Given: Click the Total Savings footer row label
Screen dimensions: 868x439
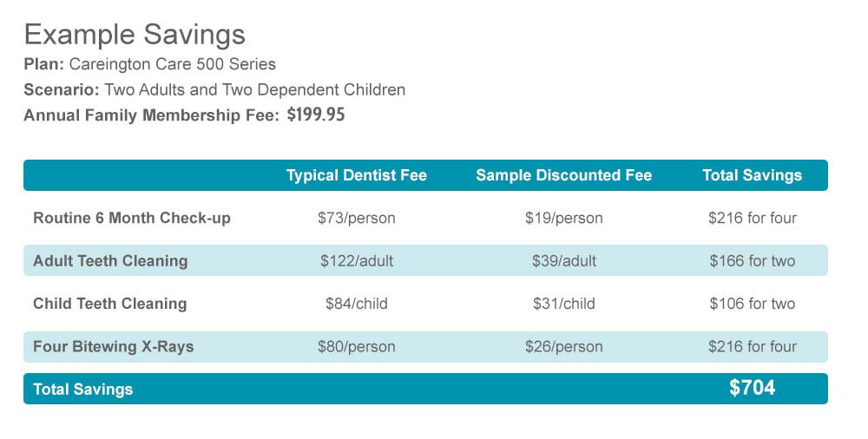Looking at the screenshot, I should tap(82, 390).
